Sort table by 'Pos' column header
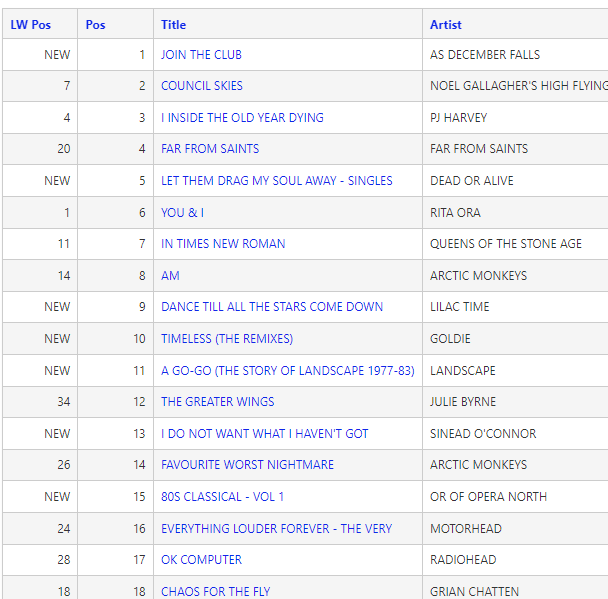Image resolution: width=608 pixels, height=599 pixels. coord(95,24)
